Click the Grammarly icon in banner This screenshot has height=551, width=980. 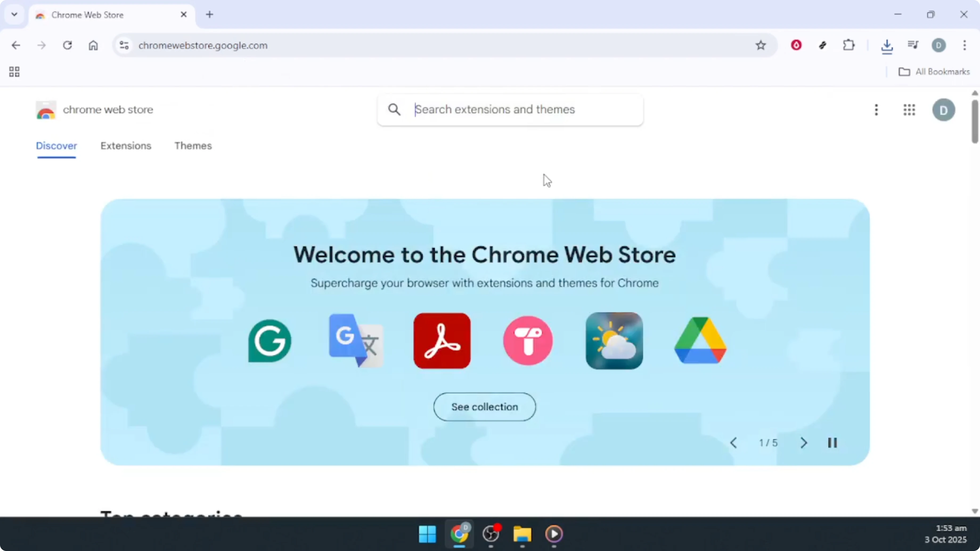[269, 341]
